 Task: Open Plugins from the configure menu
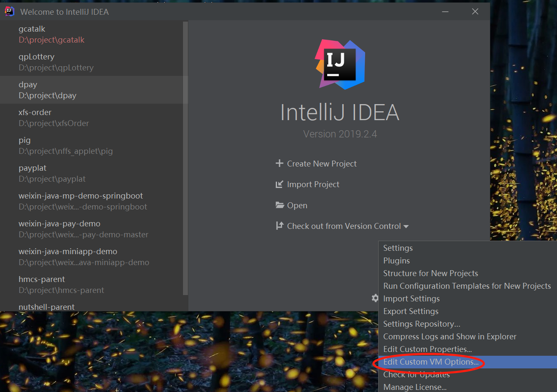468,260
